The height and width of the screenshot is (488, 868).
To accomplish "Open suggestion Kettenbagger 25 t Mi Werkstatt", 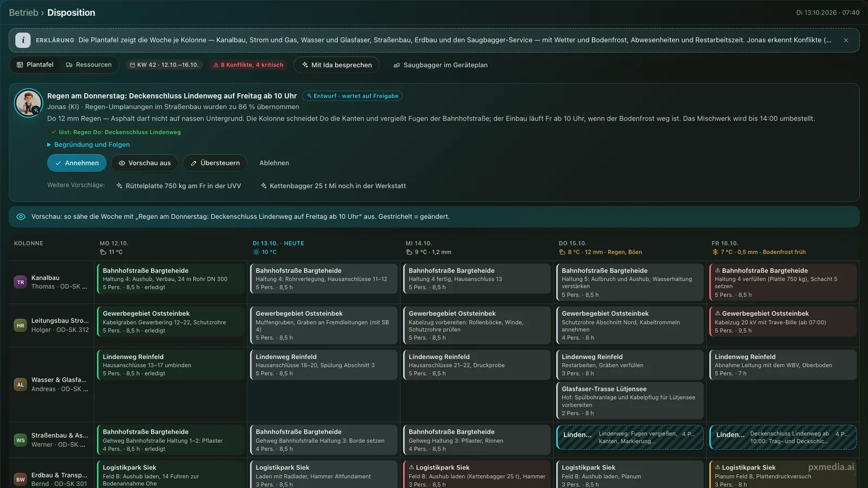I will pos(333,185).
